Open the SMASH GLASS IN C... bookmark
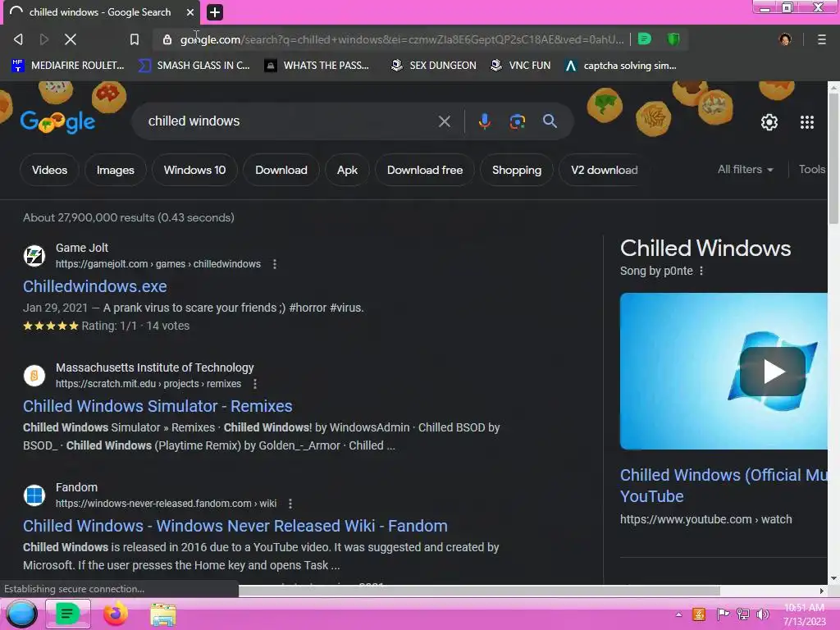Viewport: 840px width, 630px height. coord(194,66)
